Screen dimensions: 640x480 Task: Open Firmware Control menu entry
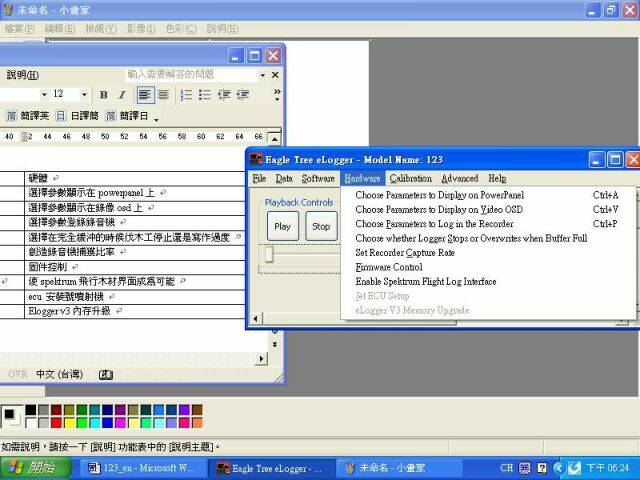[x=488, y=267]
